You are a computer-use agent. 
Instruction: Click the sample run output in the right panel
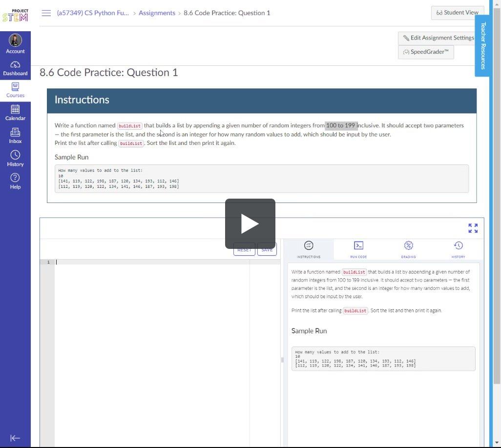click(x=383, y=359)
